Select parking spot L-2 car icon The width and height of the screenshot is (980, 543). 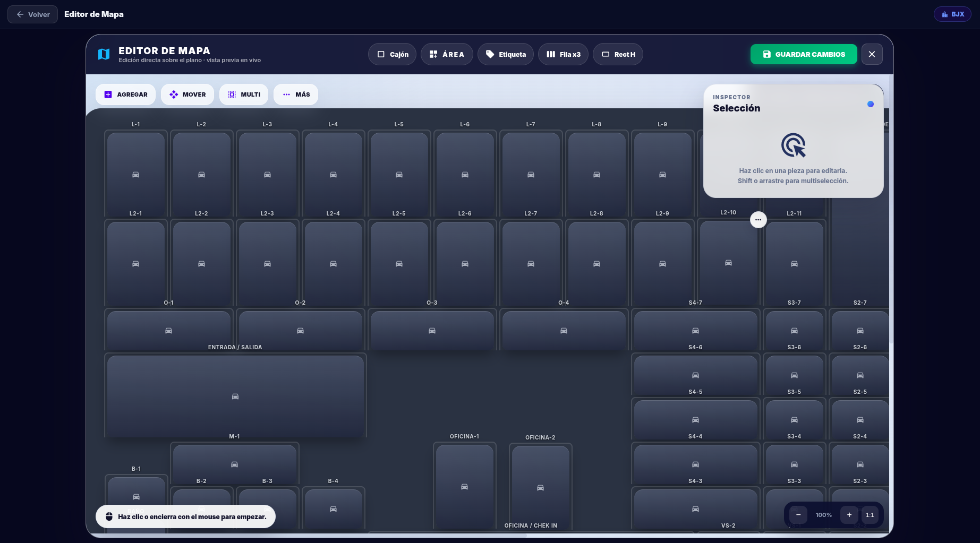coord(201,175)
